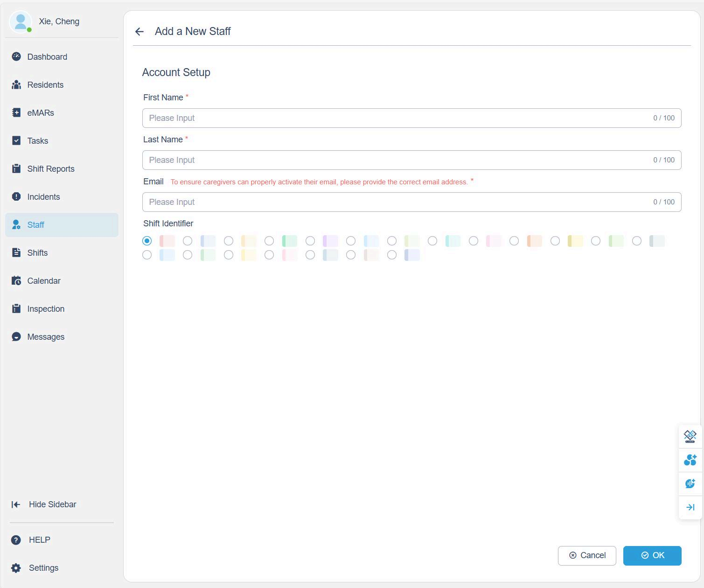Screen dimensions: 704x588
Task: Open the Shift Reports menu item
Action: 51,169
